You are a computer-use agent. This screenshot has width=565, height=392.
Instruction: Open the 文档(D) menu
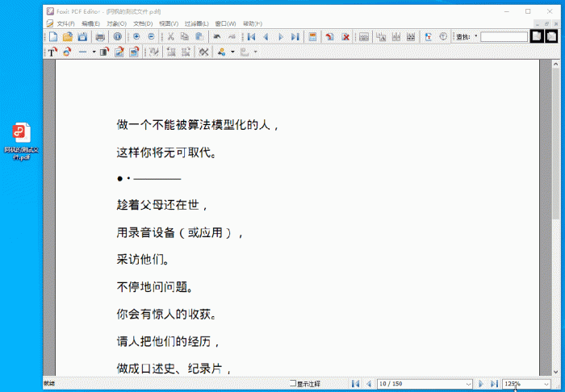[143, 23]
